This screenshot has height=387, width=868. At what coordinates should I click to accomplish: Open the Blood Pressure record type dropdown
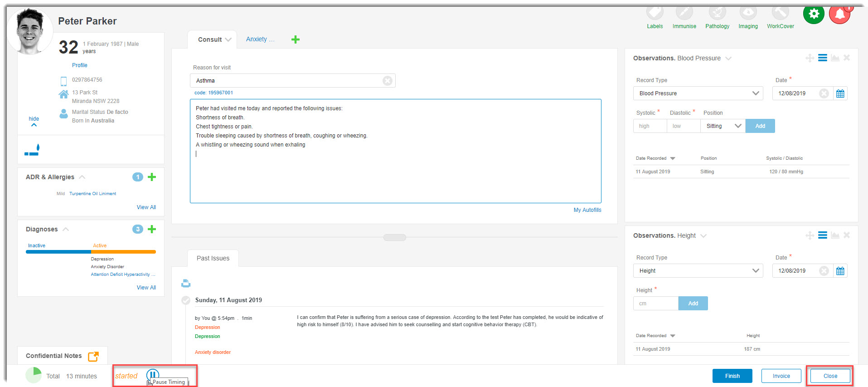tap(698, 93)
